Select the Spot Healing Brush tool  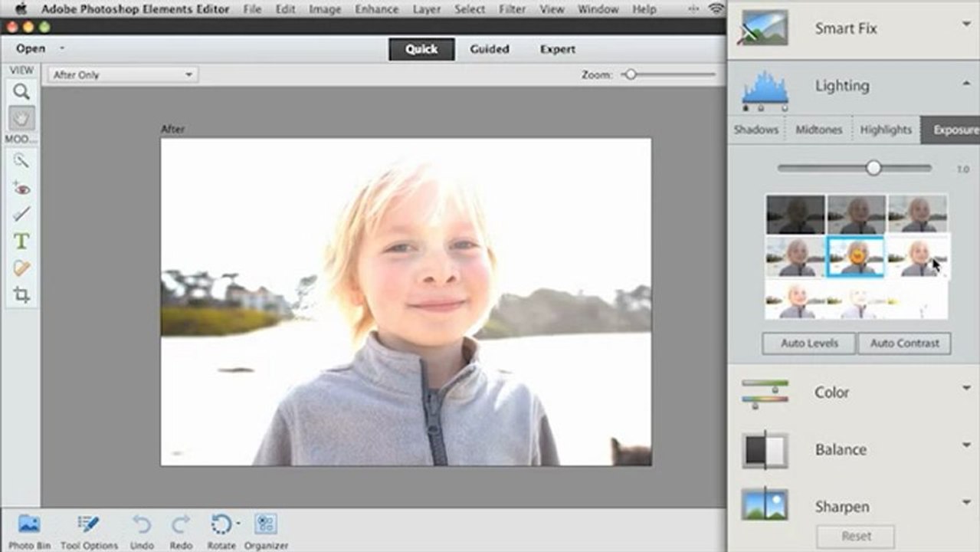point(21,268)
